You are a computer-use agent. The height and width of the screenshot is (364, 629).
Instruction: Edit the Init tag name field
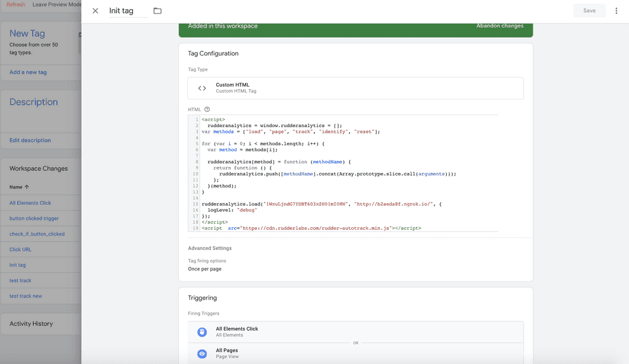(128, 11)
